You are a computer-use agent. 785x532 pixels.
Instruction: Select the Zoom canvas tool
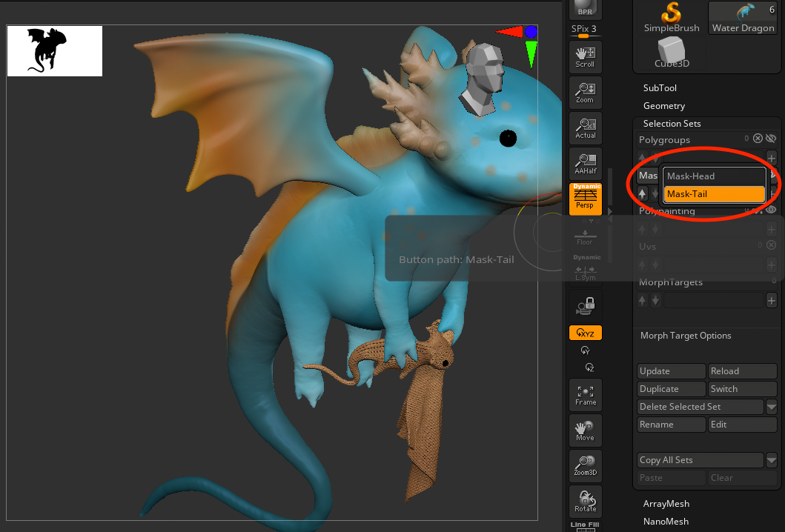586,93
